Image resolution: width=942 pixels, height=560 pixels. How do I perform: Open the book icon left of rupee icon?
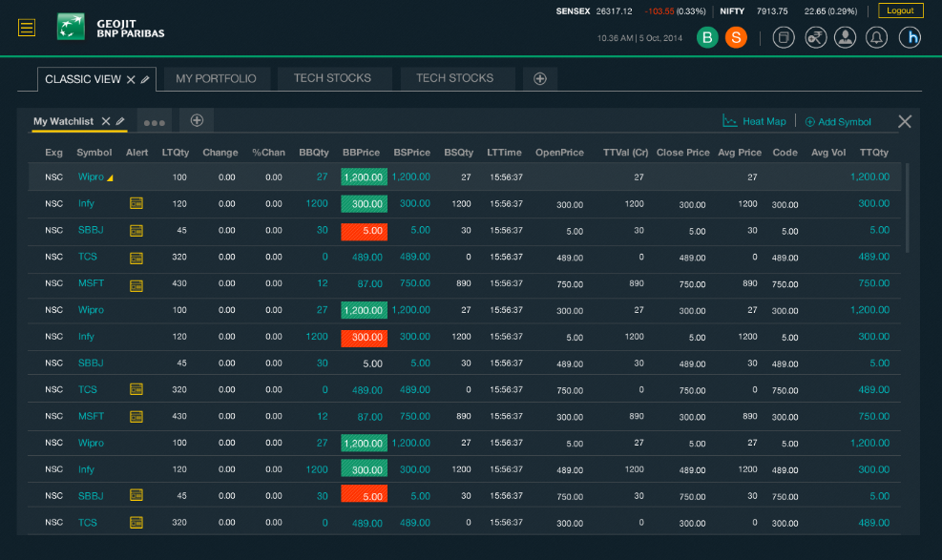tap(783, 37)
